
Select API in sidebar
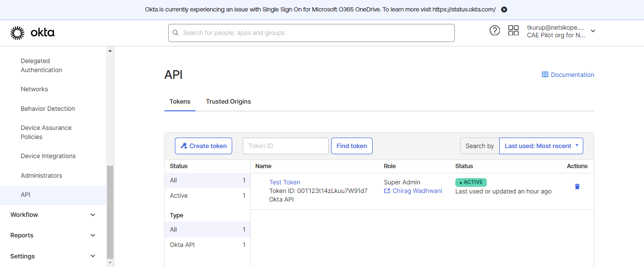(x=53, y=195)
